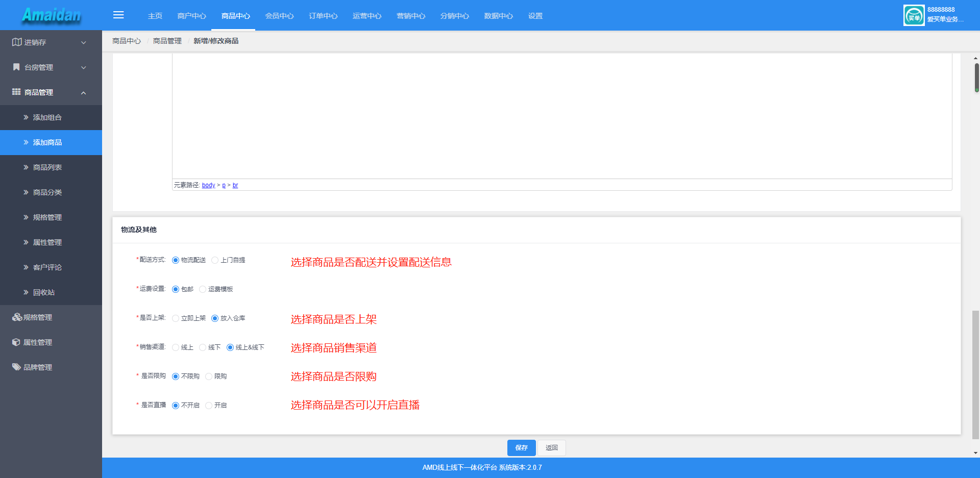The width and height of the screenshot is (980, 478).
Task: Open 添加组合 sidebar item
Action: point(51,117)
